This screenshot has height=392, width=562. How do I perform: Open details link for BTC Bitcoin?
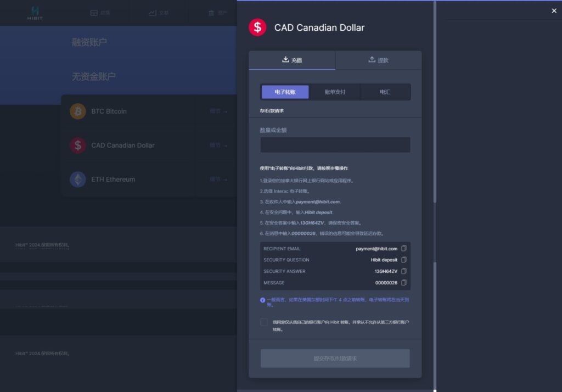click(218, 111)
